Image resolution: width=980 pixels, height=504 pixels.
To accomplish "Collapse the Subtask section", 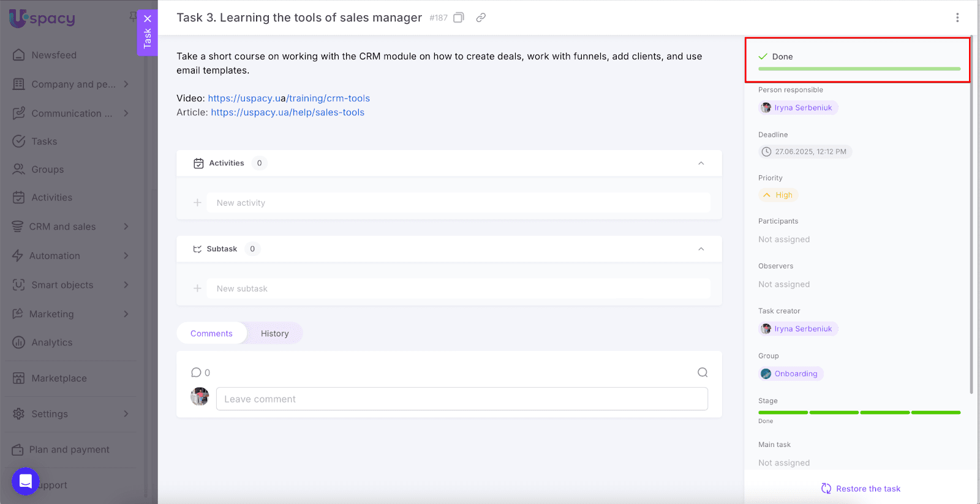I will click(701, 249).
